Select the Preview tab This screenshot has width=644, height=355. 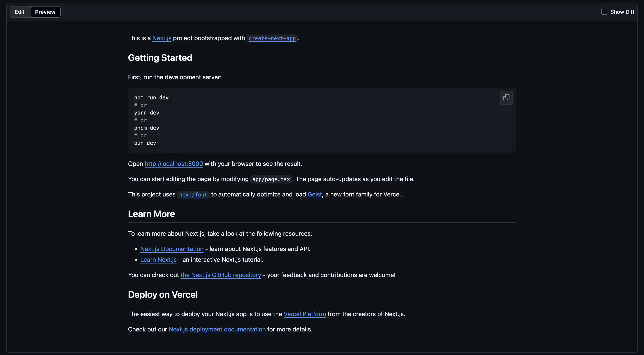tap(45, 12)
